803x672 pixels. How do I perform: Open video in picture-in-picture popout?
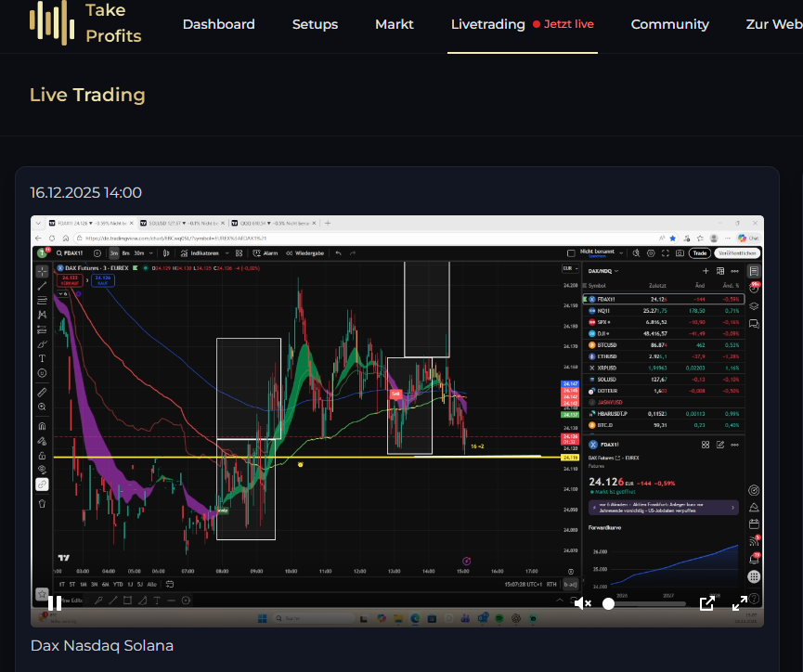[706, 603]
